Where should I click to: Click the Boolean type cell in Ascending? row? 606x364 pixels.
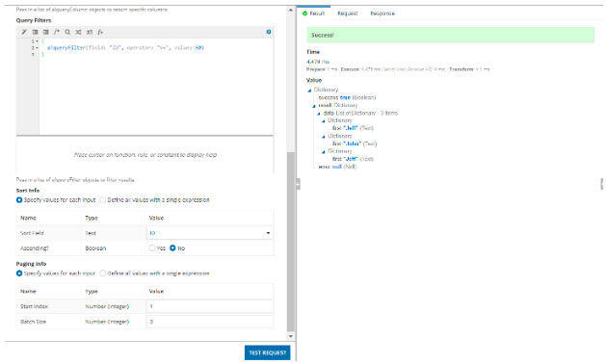point(95,248)
